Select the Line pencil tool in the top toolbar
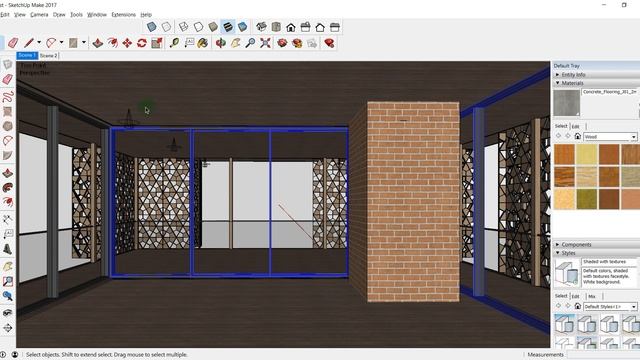640x360 pixels. (29, 42)
